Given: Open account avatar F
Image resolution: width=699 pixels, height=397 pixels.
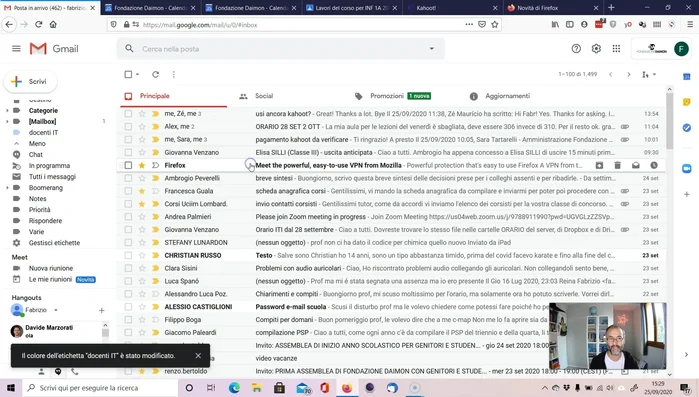Looking at the screenshot, I should [681, 49].
